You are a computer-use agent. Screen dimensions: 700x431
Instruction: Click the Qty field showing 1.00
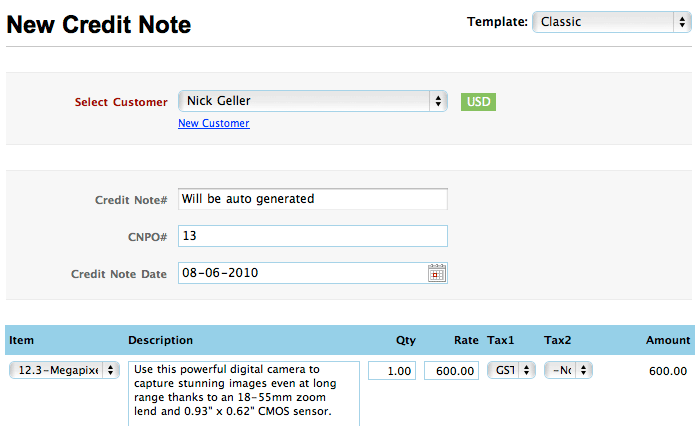(x=392, y=371)
